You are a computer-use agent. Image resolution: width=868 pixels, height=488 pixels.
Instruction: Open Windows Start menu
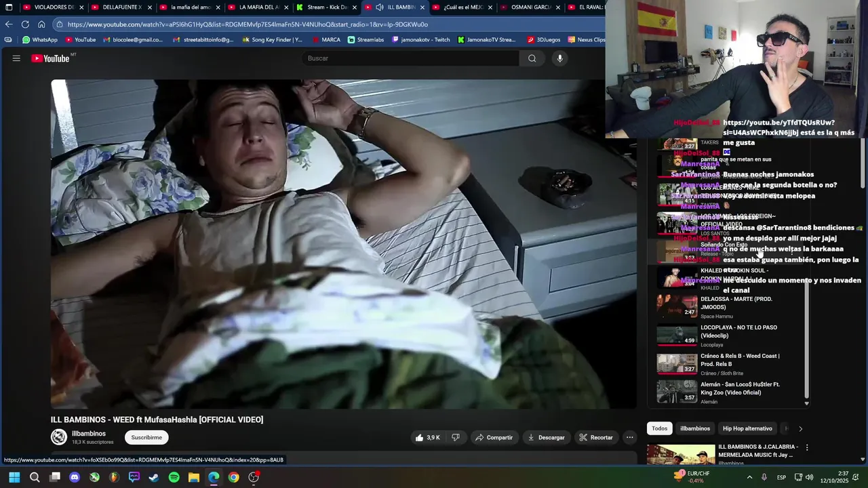[14, 477]
